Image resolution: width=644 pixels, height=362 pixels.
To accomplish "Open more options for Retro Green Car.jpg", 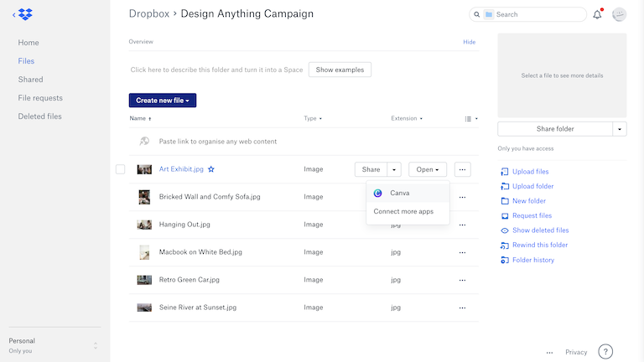I will point(462,279).
